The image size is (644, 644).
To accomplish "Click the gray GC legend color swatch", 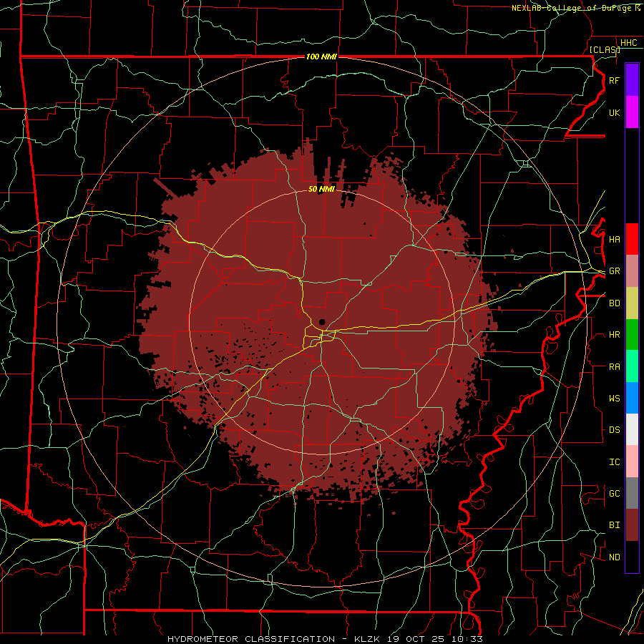I will point(632,493).
